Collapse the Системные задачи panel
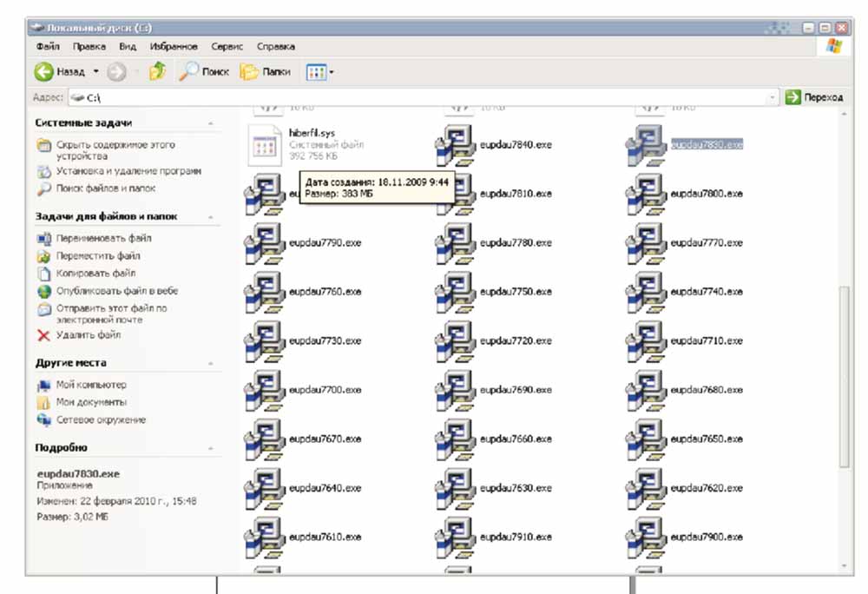The image size is (868, 594). point(210,124)
